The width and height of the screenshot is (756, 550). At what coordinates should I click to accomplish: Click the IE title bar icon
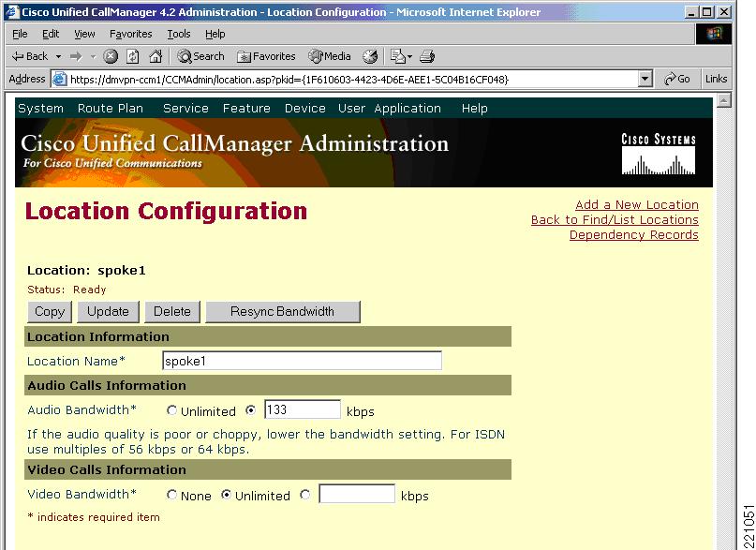click(12, 11)
